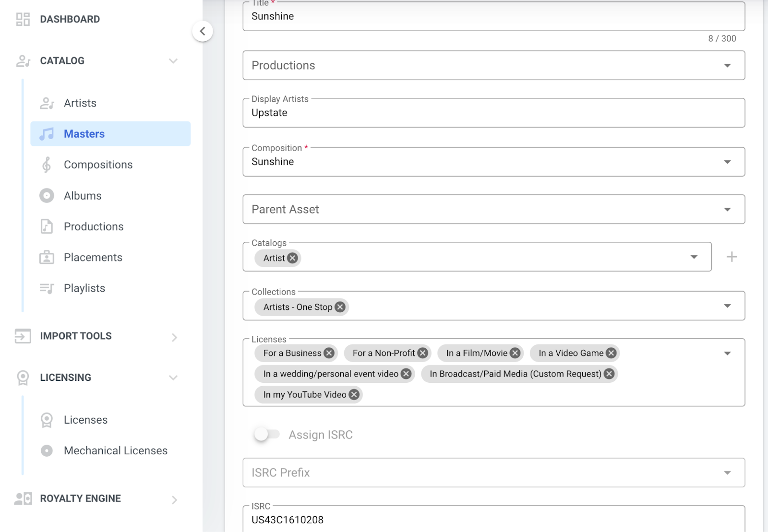Screen dimensions: 768x532
Task: Open the Productions dropdown field
Action: coord(493,65)
